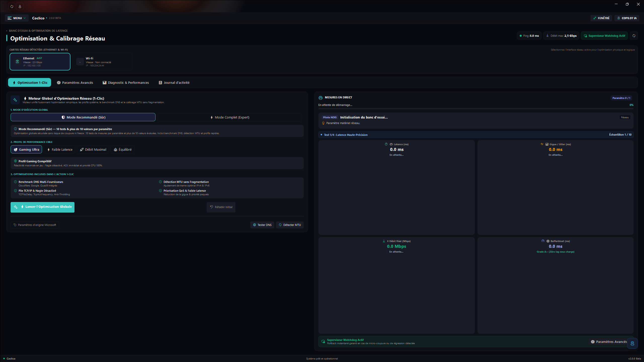Launch Lancer l'Optimisation Globale
The width and height of the screenshot is (644, 362).
click(43, 207)
